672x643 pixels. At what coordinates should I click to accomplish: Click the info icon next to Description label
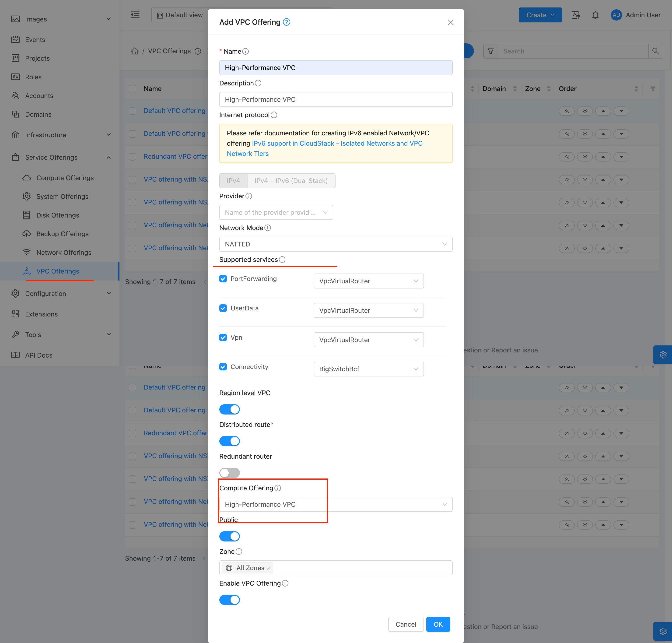[x=258, y=83]
